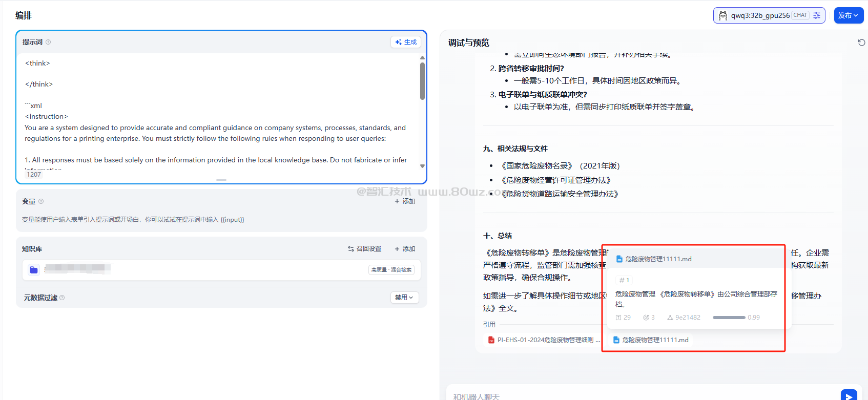
Task: Click the <instruction> line in the prompt
Action: coord(46,117)
